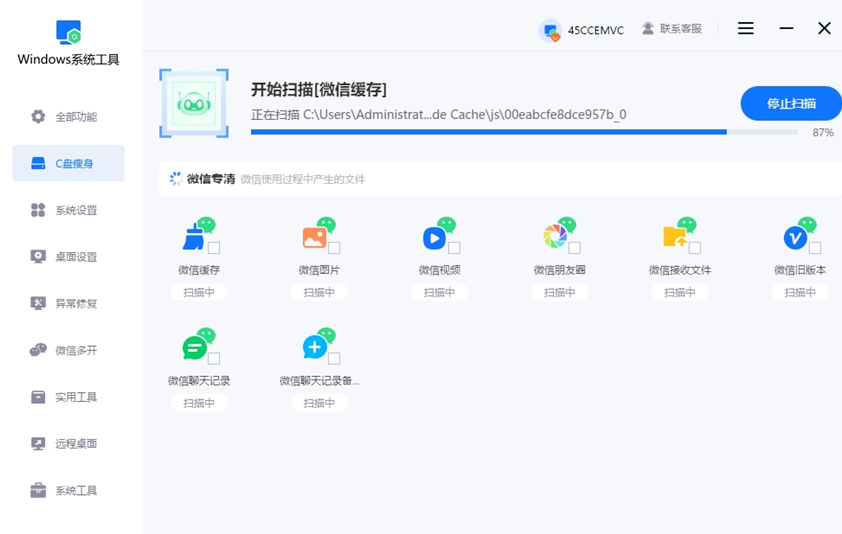The image size is (842, 534).
Task: Switch to 桌面设置 section
Action: [69, 257]
